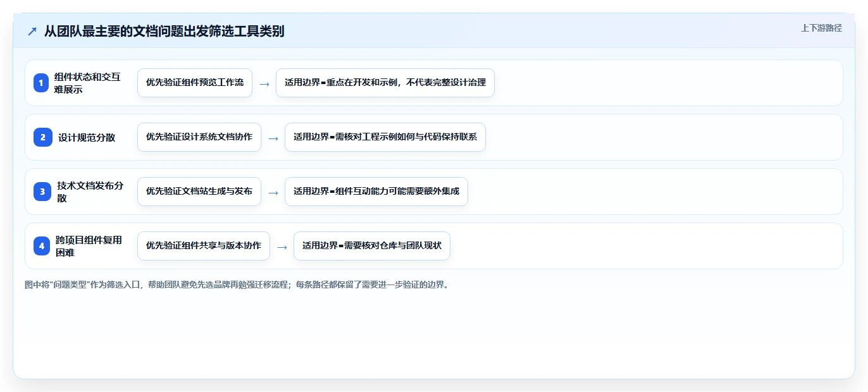Click the 需要核对仓库与团队现状 box
Image resolution: width=868 pixels, height=392 pixels.
pyautogui.click(x=372, y=246)
